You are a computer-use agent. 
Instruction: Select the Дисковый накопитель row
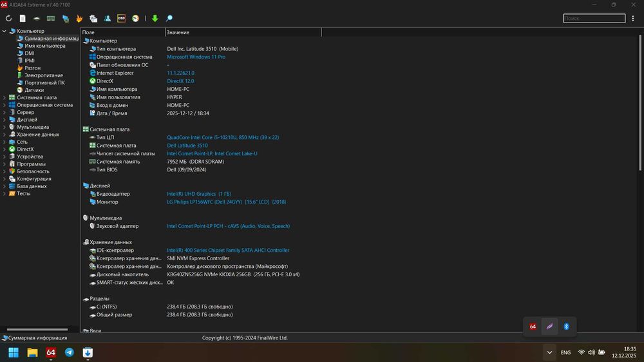194,275
